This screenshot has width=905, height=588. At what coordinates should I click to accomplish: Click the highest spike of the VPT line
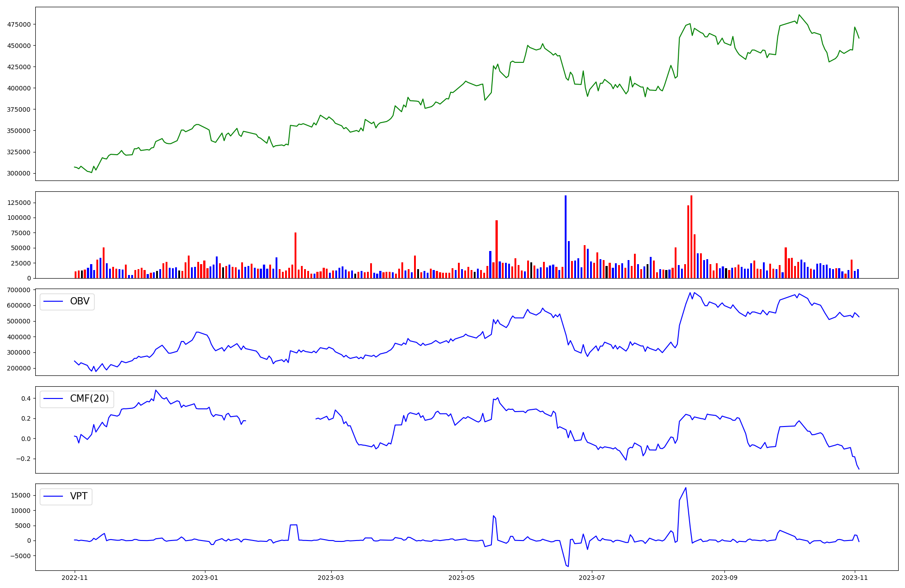pyautogui.click(x=686, y=488)
